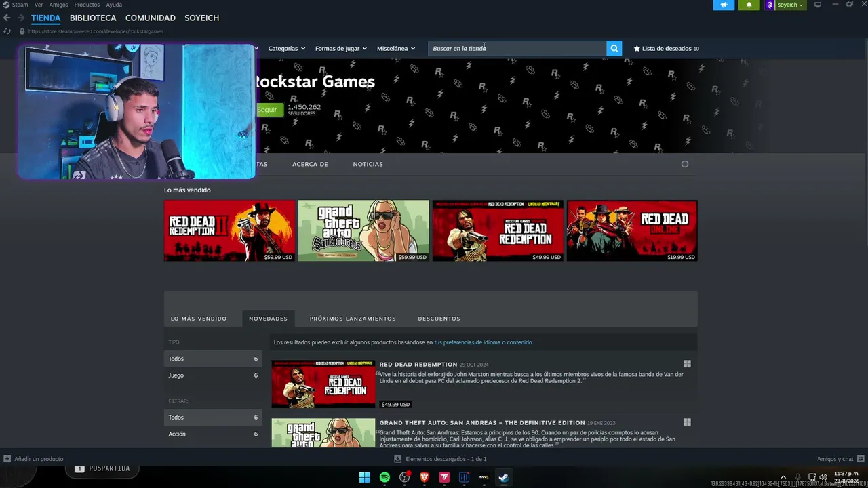Show hidden system tray icons
The image size is (868, 488).
tap(783, 477)
